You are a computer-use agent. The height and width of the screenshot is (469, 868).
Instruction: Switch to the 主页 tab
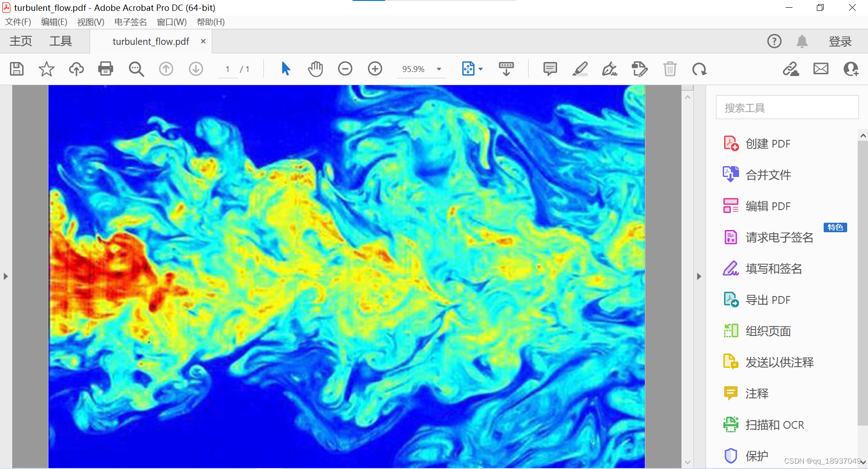click(x=21, y=41)
